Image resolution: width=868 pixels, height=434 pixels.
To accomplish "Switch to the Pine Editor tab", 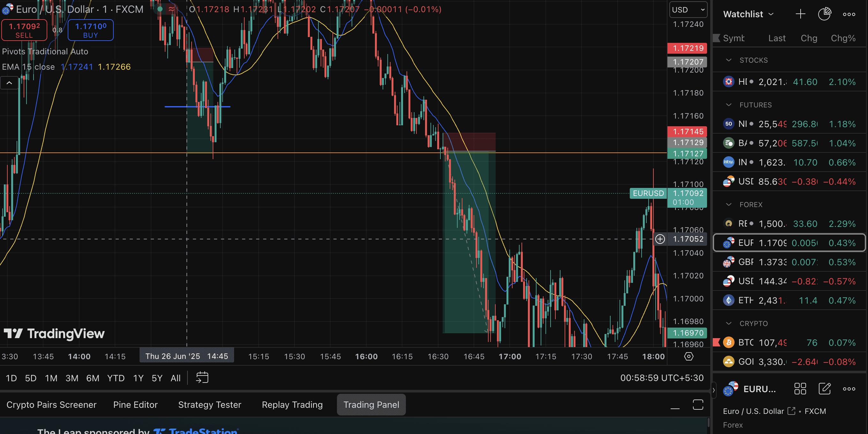I will (x=135, y=405).
